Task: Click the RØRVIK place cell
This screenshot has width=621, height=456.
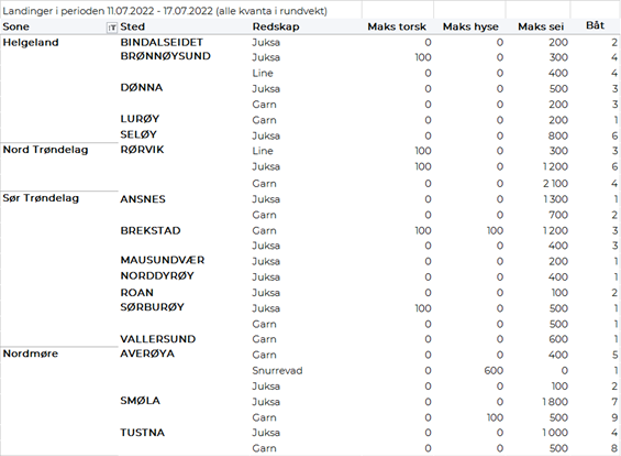Action: 142,150
